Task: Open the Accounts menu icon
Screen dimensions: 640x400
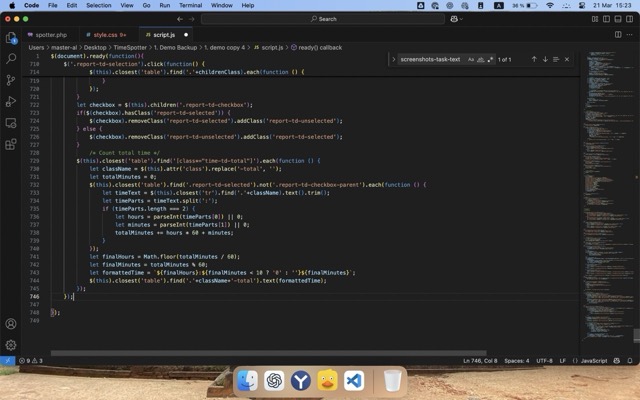Action: point(11,324)
